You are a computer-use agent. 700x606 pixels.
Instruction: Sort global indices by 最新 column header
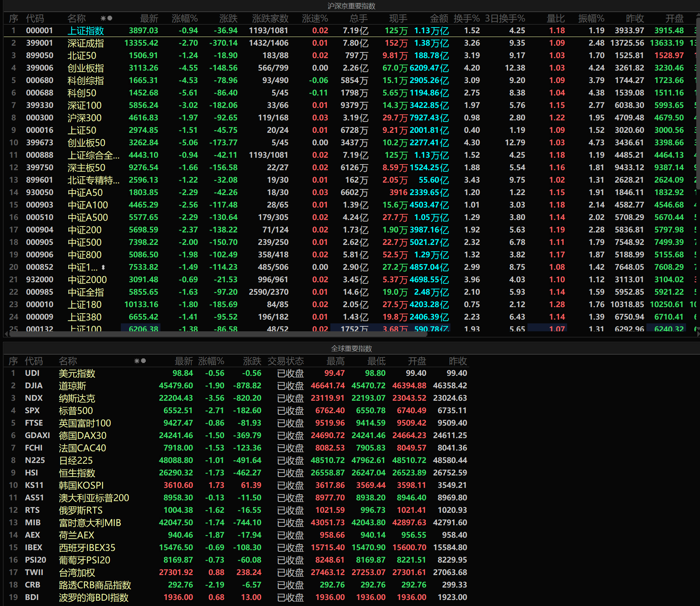click(x=184, y=361)
